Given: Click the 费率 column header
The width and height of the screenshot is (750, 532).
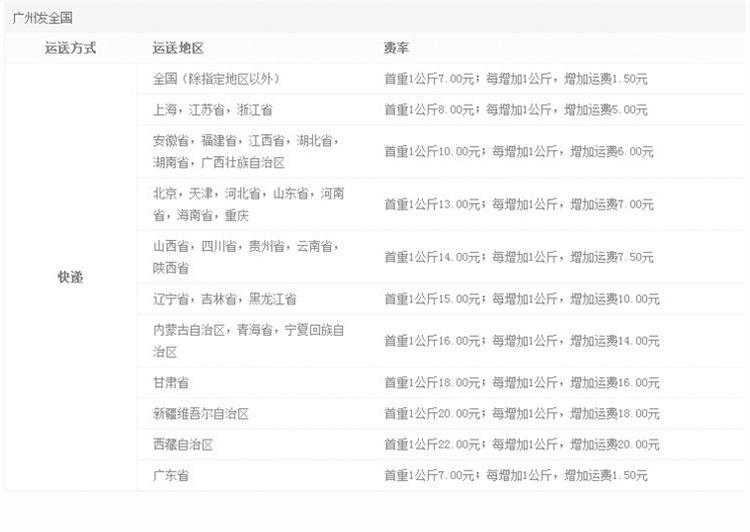Looking at the screenshot, I should click(x=396, y=48).
